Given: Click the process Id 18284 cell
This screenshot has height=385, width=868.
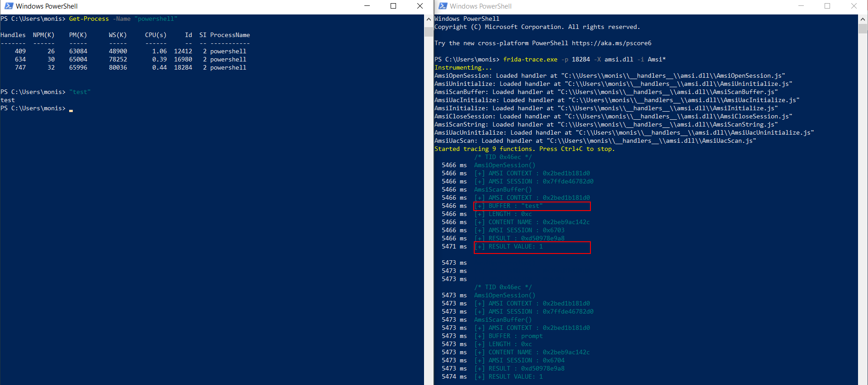Looking at the screenshot, I should click(x=183, y=67).
